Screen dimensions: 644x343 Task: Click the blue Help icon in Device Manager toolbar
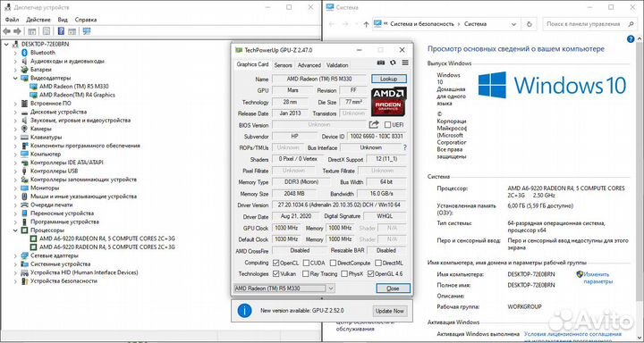[x=61, y=31]
